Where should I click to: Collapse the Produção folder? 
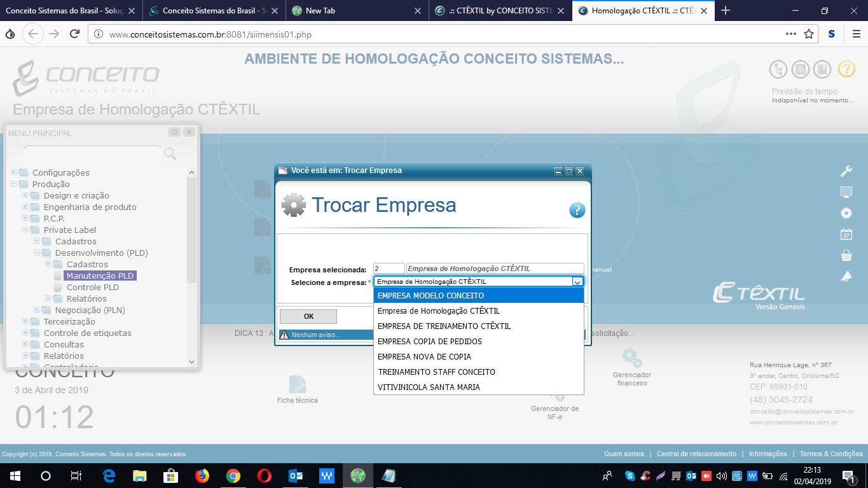[x=14, y=184]
